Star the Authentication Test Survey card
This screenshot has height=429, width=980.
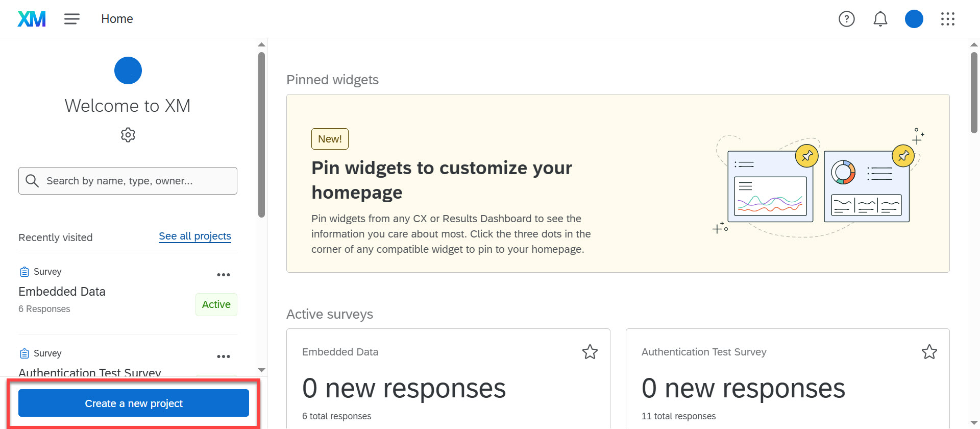(929, 351)
